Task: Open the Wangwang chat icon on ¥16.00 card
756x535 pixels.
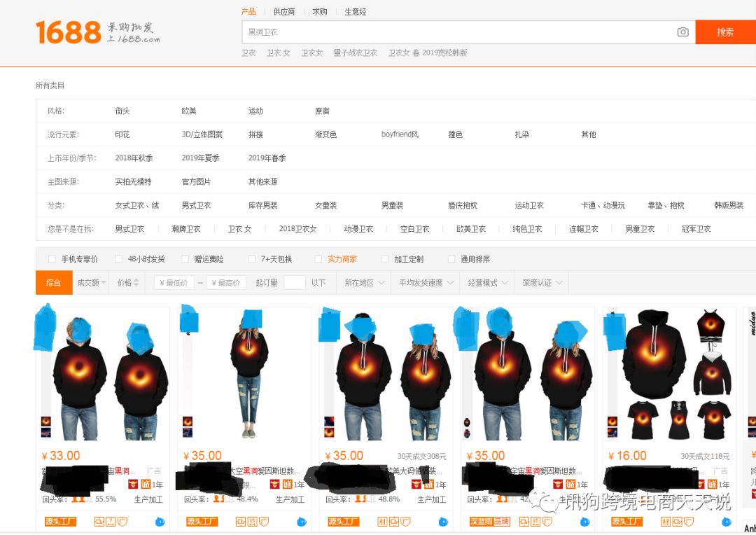Action: [726, 522]
